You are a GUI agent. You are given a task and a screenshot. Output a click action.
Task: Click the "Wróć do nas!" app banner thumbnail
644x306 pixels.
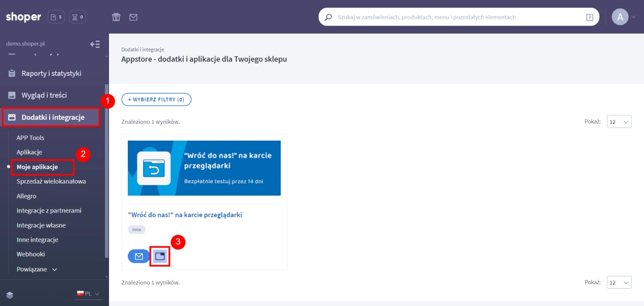tap(204, 168)
